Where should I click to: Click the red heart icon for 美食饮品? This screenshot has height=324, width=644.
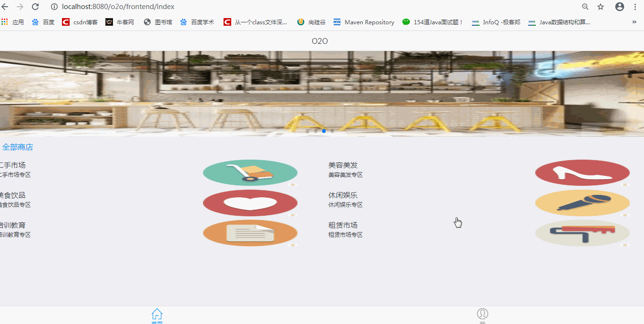pos(250,202)
